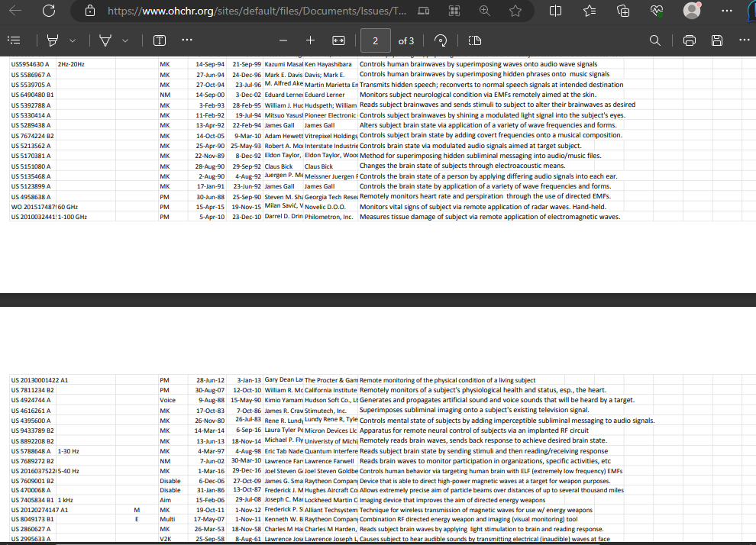756x545 pixels.
Task: Open the apps grid icon in address bar
Action: coord(454,11)
